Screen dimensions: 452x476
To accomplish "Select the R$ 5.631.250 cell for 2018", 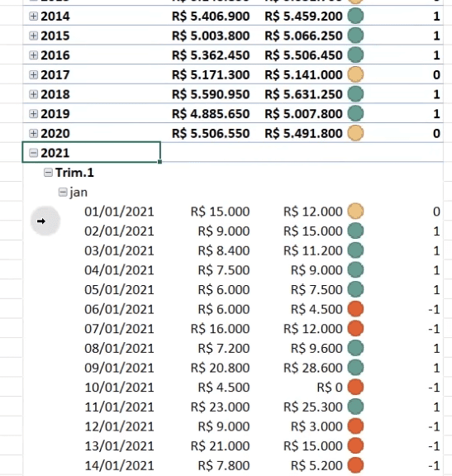I will click(303, 94).
